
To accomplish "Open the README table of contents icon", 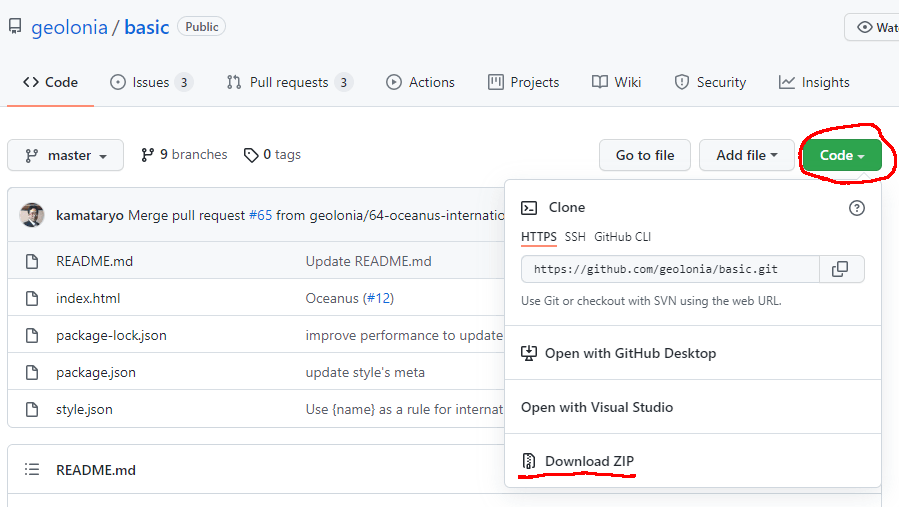I will [32, 470].
